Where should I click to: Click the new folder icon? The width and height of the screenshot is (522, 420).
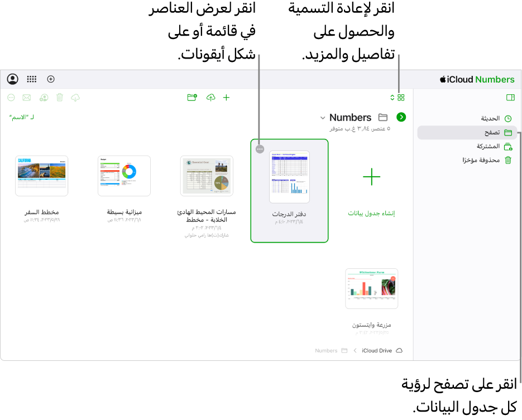coord(192,98)
